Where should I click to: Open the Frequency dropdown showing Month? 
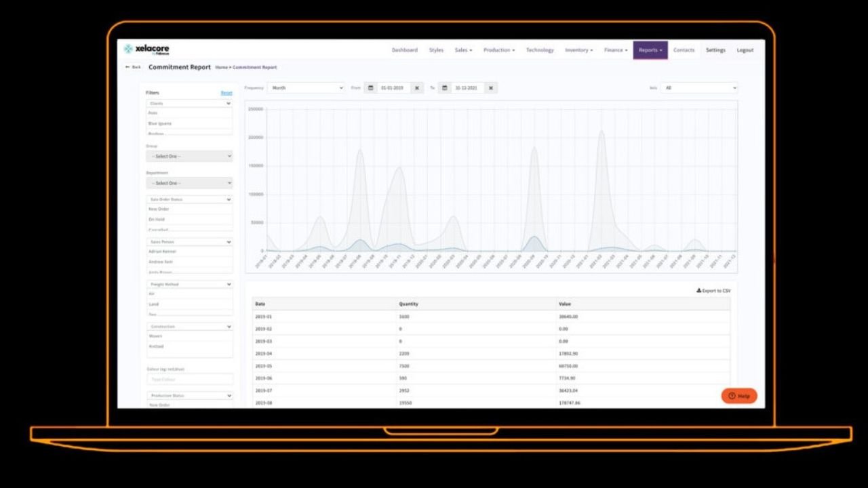pos(305,87)
